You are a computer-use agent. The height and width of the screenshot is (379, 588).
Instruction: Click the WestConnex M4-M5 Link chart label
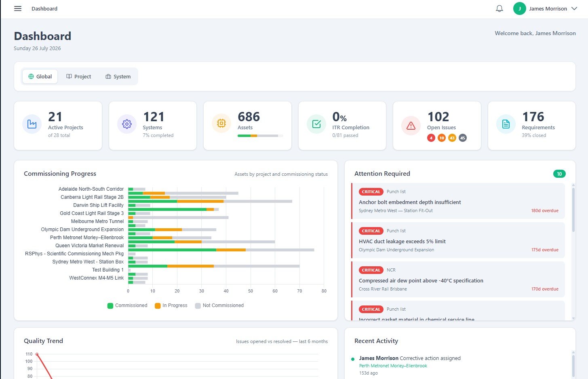click(x=97, y=278)
